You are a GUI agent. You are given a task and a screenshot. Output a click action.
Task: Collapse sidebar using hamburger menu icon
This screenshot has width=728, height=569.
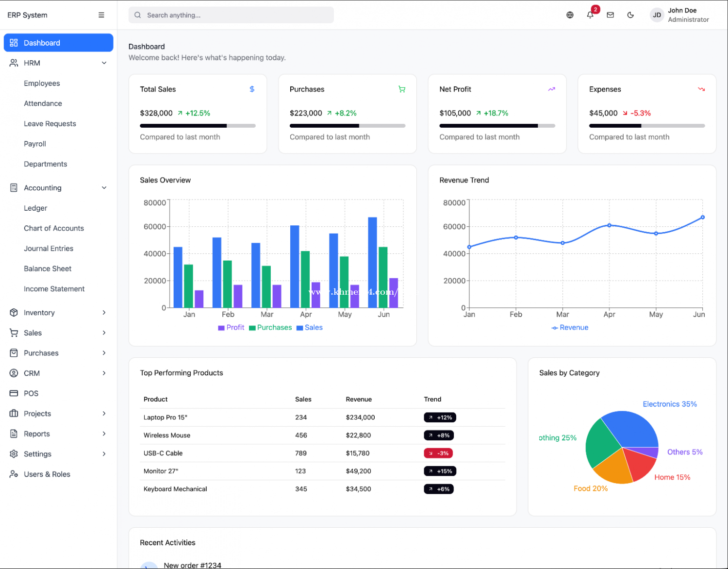click(x=101, y=15)
